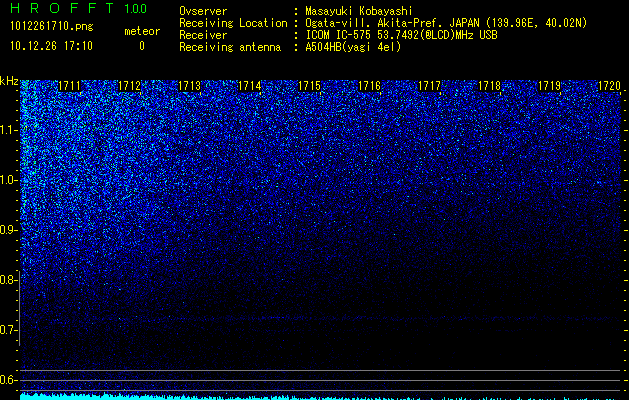Click the 1.0 frequency axis label
This screenshot has width=629, height=400.
pos(9,180)
